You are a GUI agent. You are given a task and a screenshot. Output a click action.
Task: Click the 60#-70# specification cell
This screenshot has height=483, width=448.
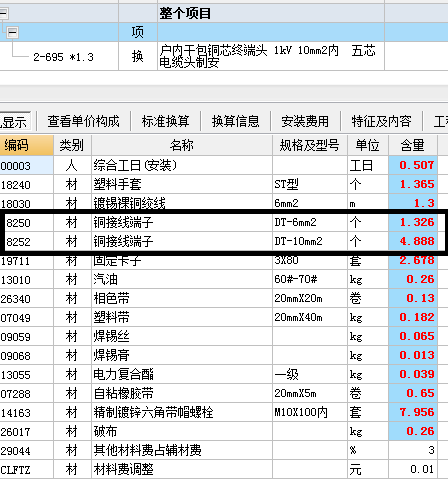[310, 279]
